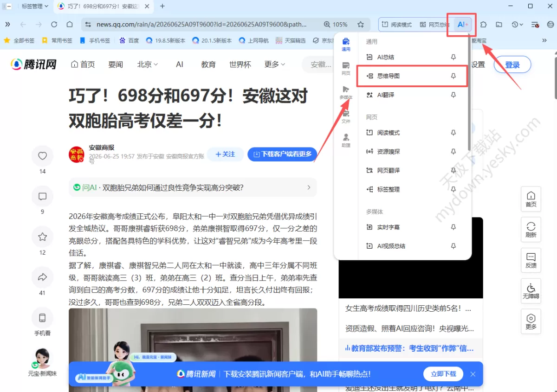Click the 腾讯网 logo
This screenshot has width=557, height=392.
click(33, 64)
